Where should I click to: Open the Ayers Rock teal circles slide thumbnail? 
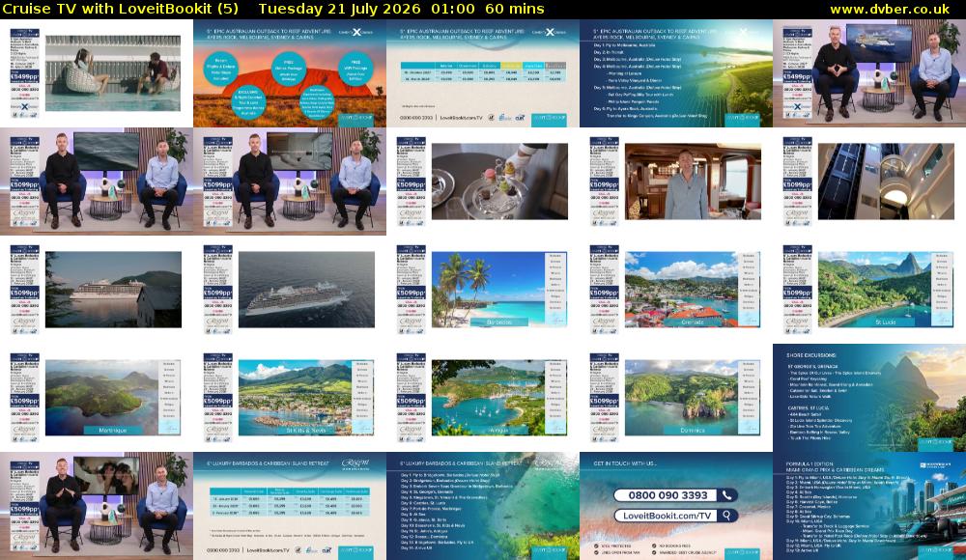[290, 73]
